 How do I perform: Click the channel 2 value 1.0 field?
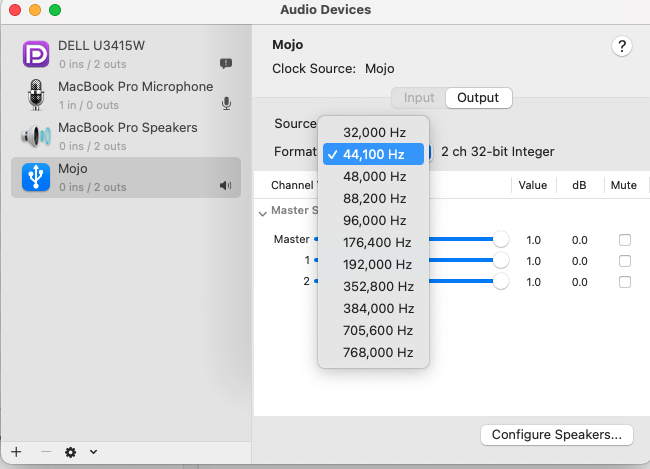point(533,282)
